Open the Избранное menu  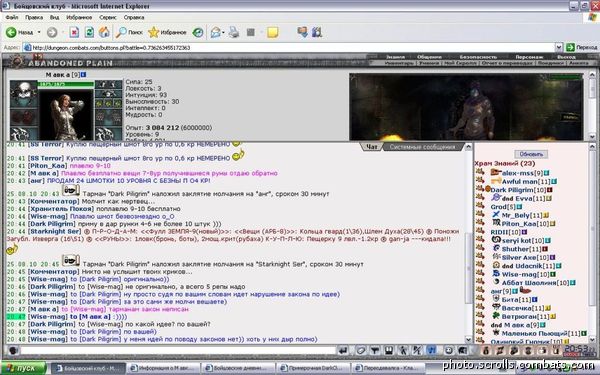[x=79, y=17]
